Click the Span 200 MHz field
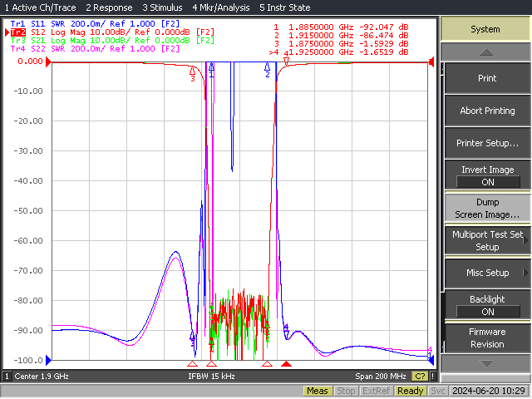 [x=381, y=376]
